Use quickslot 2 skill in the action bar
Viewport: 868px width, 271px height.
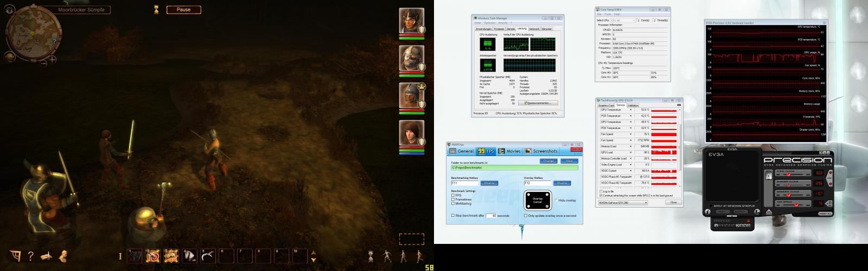152,255
